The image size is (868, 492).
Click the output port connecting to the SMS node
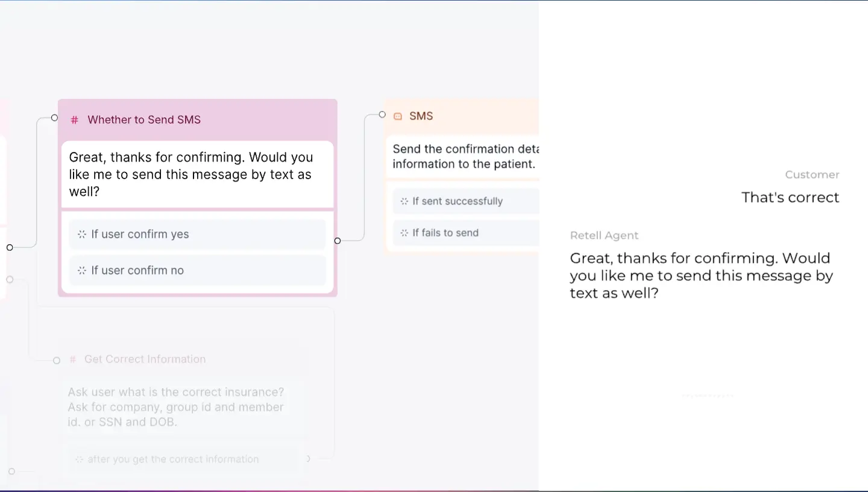[338, 240]
